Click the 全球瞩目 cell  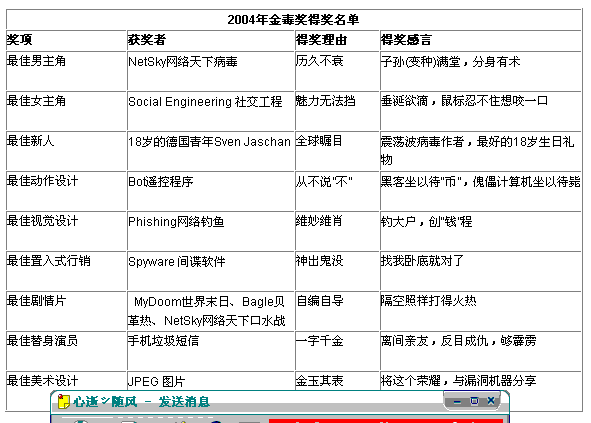click(x=337, y=151)
